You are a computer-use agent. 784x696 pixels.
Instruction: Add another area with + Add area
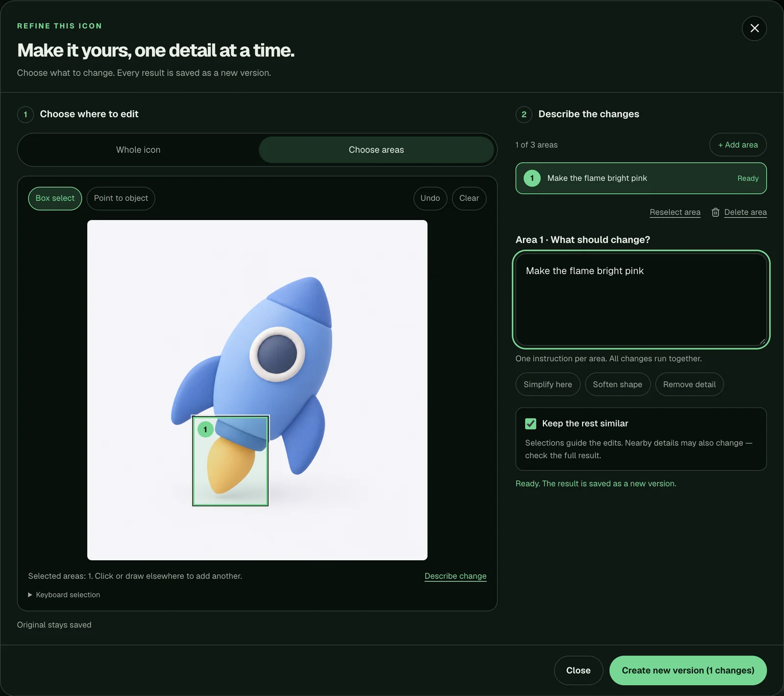pos(738,145)
